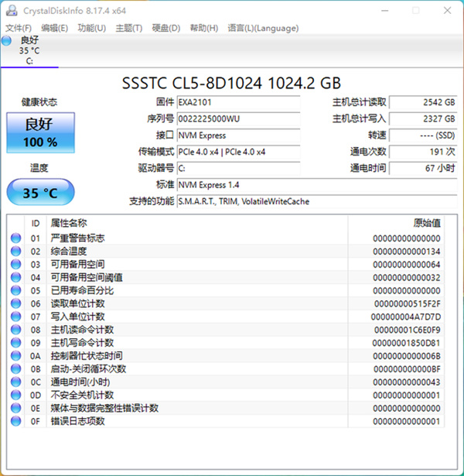Select the C: drive tab showing 良好 35 °C
The width and height of the screenshot is (464, 476).
29,50
